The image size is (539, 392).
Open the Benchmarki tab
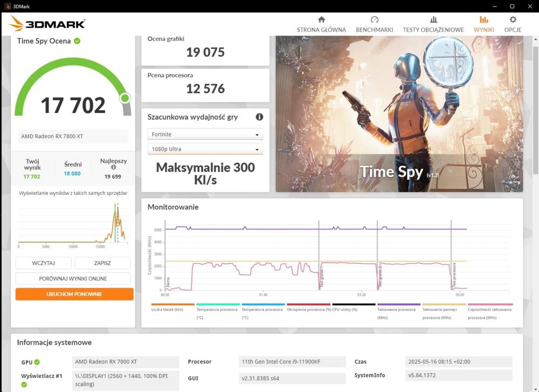click(x=375, y=24)
